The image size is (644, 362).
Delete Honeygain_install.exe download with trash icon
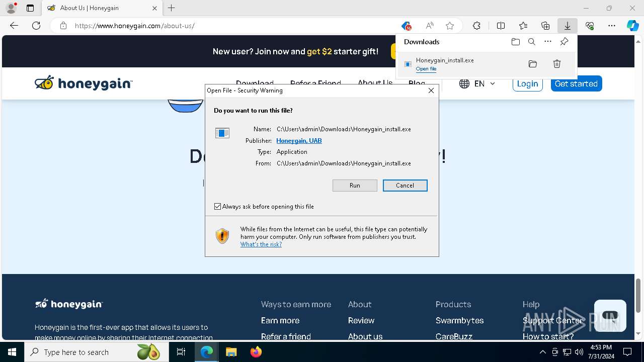[557, 64]
